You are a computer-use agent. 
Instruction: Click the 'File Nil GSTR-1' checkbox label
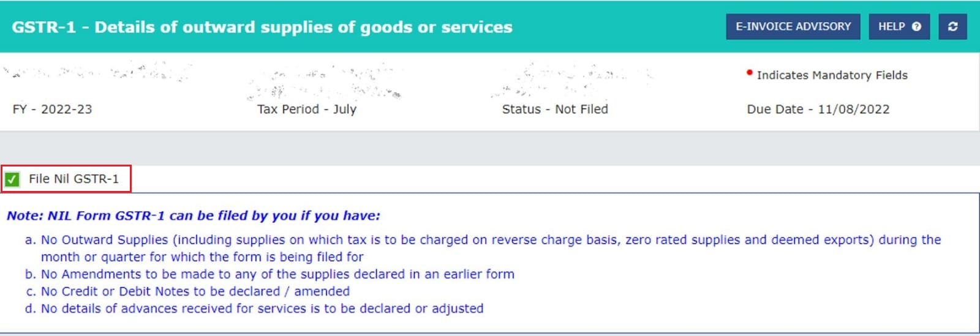73,179
